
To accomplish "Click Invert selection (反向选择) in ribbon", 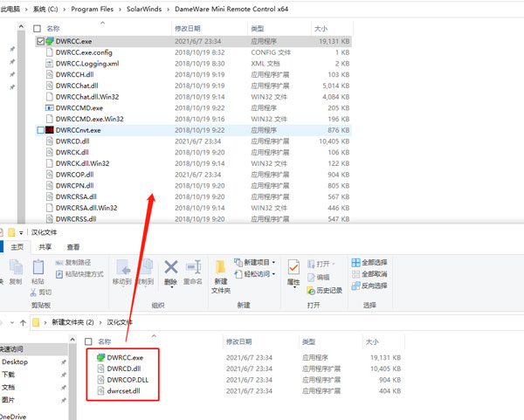I will click(369, 286).
